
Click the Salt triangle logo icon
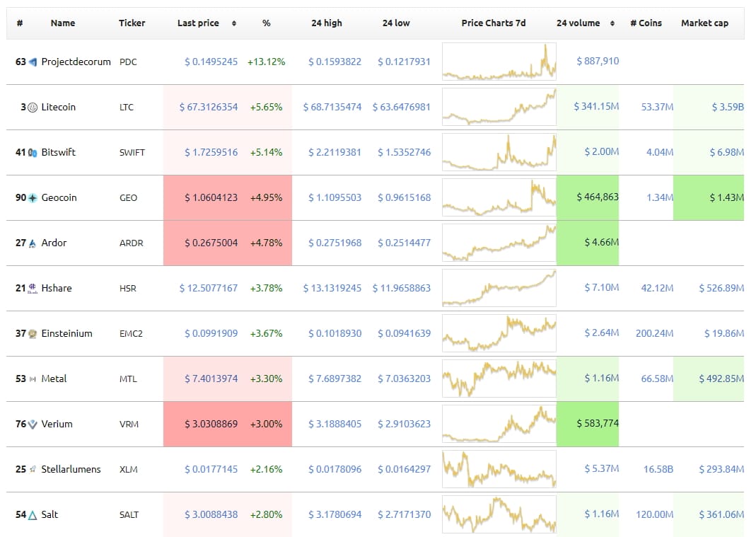click(33, 515)
